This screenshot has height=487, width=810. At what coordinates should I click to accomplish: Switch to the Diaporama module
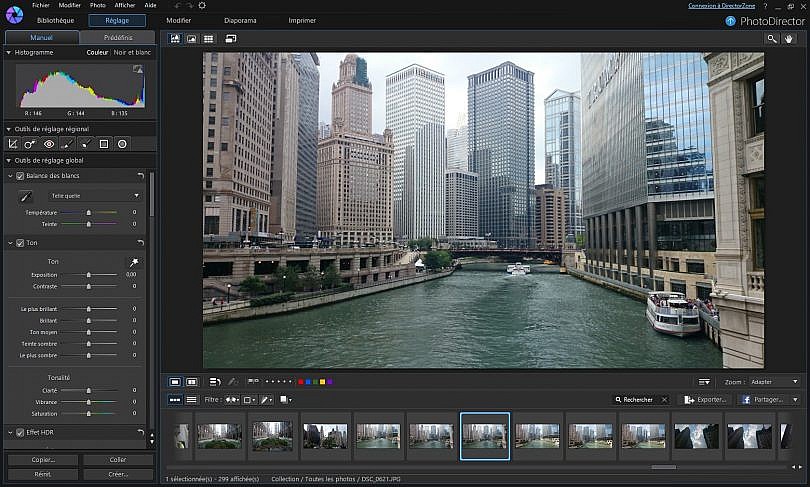pyautogui.click(x=240, y=21)
